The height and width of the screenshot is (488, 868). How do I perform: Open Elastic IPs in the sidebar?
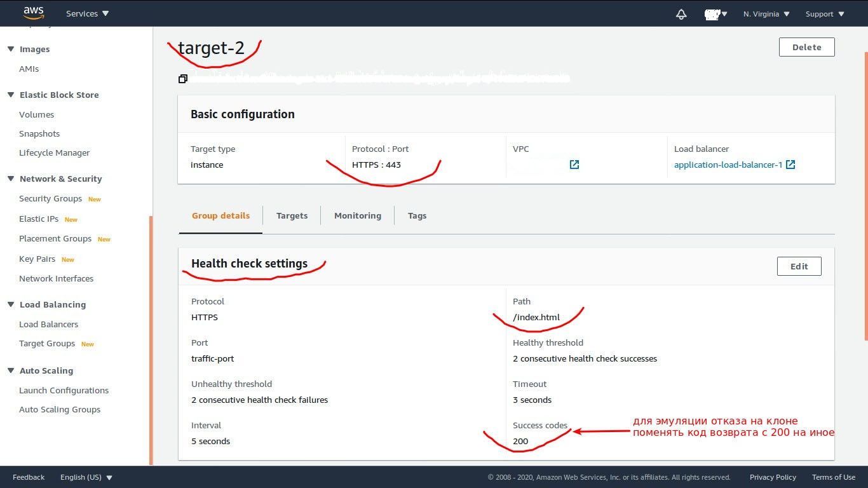39,219
